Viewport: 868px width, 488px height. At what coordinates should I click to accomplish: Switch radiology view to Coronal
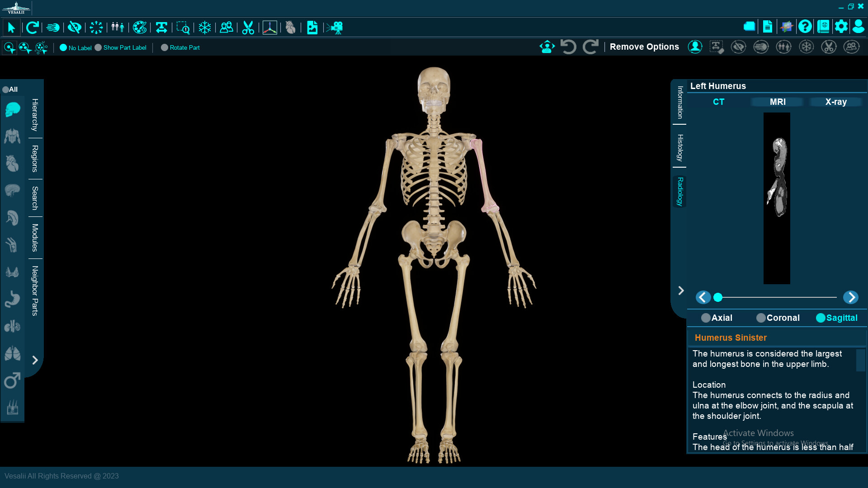[x=761, y=318]
